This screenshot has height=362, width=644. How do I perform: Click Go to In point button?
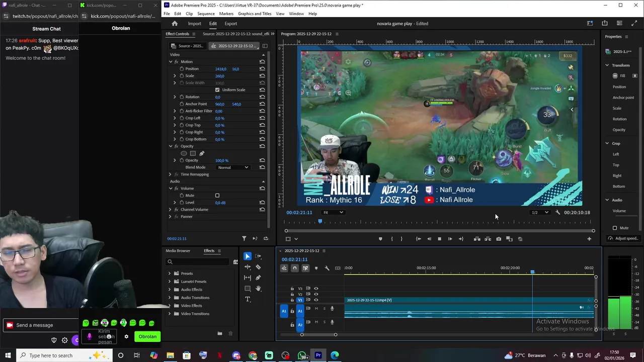point(419,239)
